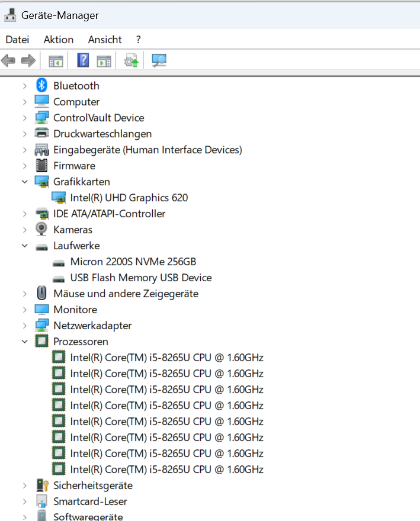
Task: Expand the Bluetooth node
Action: pyautogui.click(x=25, y=86)
